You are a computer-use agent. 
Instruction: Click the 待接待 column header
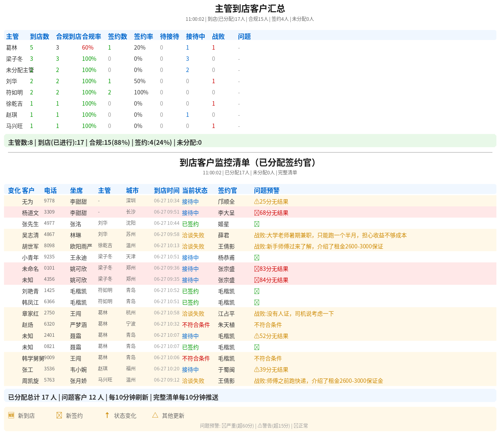[x=170, y=36]
